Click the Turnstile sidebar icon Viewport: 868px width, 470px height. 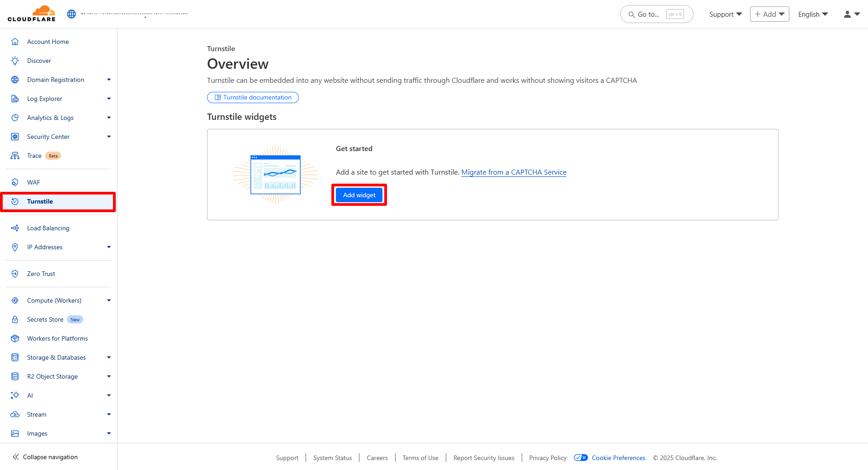click(15, 201)
